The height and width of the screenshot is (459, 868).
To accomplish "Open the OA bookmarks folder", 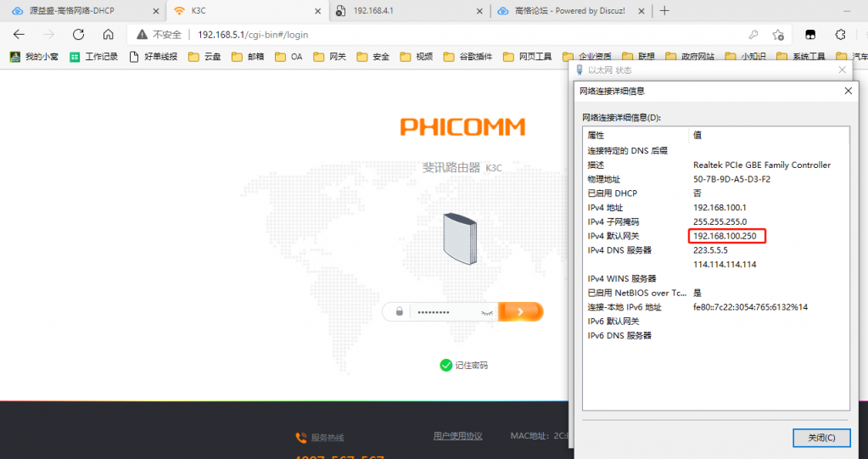I will [x=289, y=57].
